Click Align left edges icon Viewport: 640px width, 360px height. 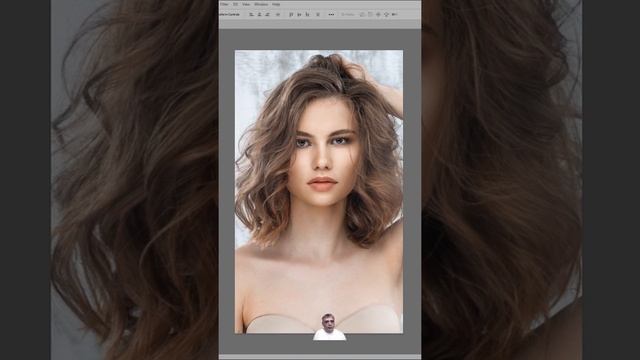[251, 14]
